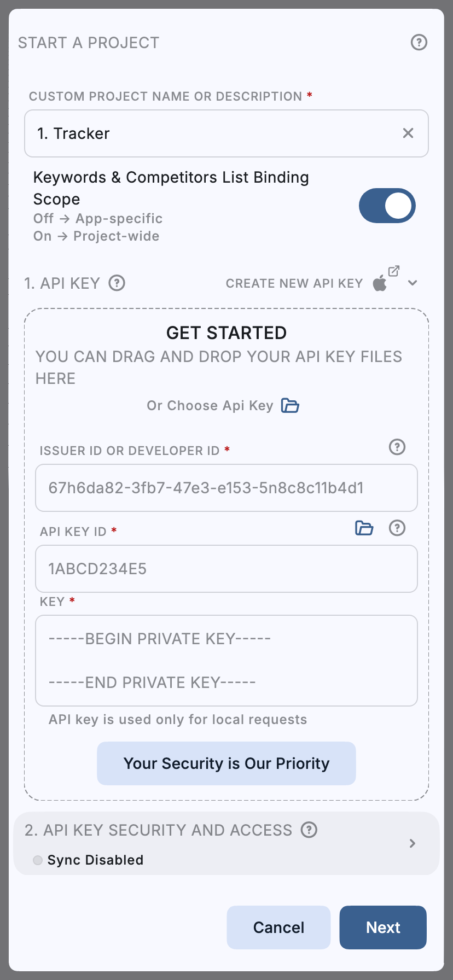Click the Next button
The image size is (453, 980).
383,927
